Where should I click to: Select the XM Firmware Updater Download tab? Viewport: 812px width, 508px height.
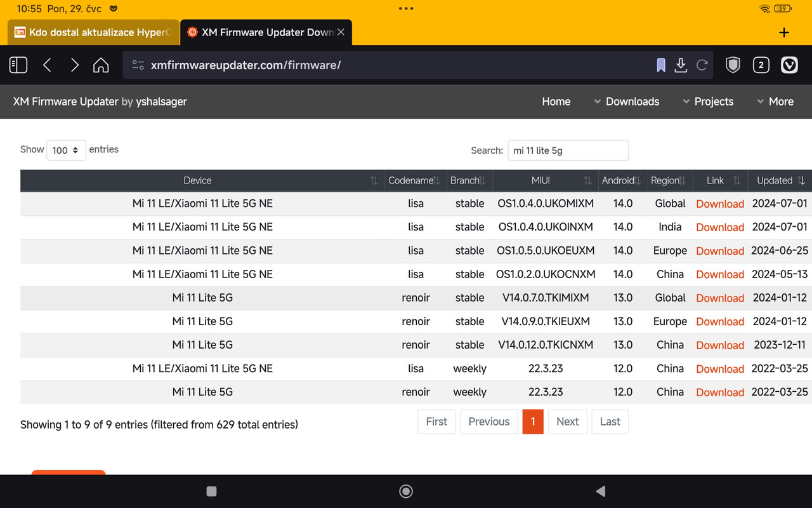[x=266, y=32]
